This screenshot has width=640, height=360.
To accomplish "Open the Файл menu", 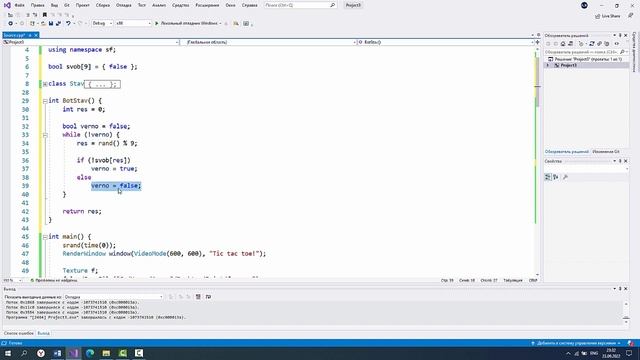I will (19, 5).
